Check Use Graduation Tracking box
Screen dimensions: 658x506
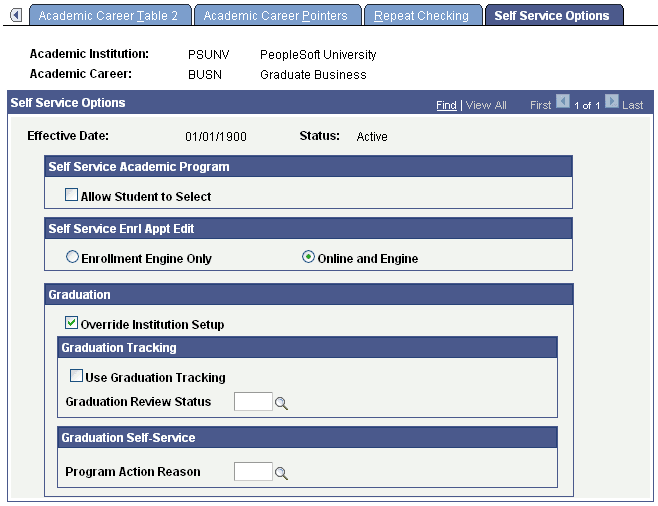[x=76, y=376]
